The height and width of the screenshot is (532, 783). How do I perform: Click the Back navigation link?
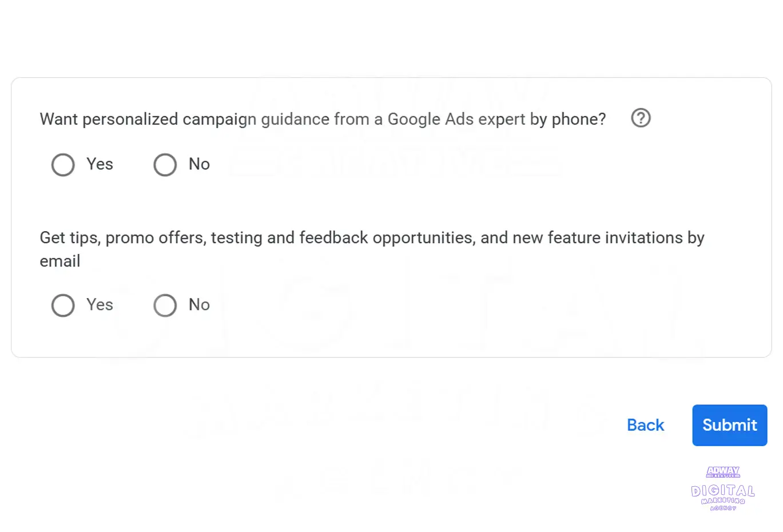pyautogui.click(x=645, y=425)
